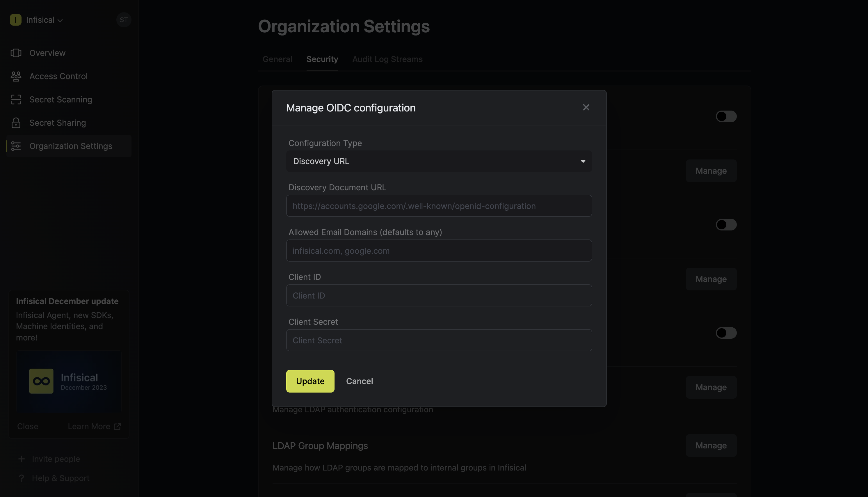
Task: Toggle the first security switch at top
Action: (x=726, y=116)
